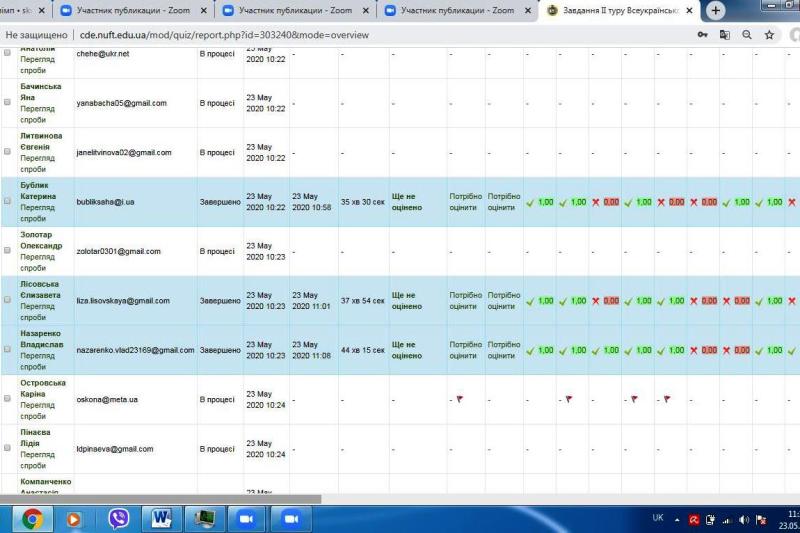Open the Google Translate page icon
Image resolution: width=800 pixels, height=533 pixels.
pos(724,35)
